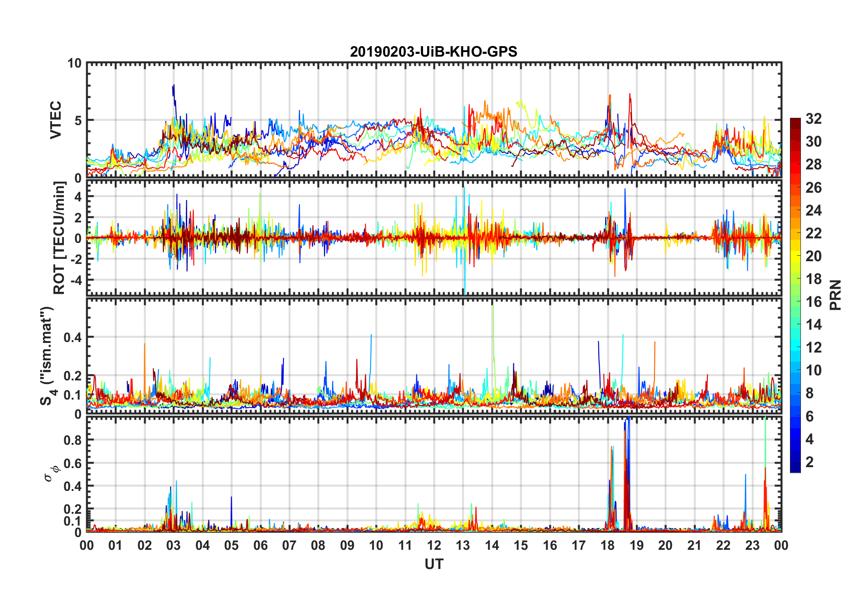Select x-axis hour tick 11

tap(405, 545)
